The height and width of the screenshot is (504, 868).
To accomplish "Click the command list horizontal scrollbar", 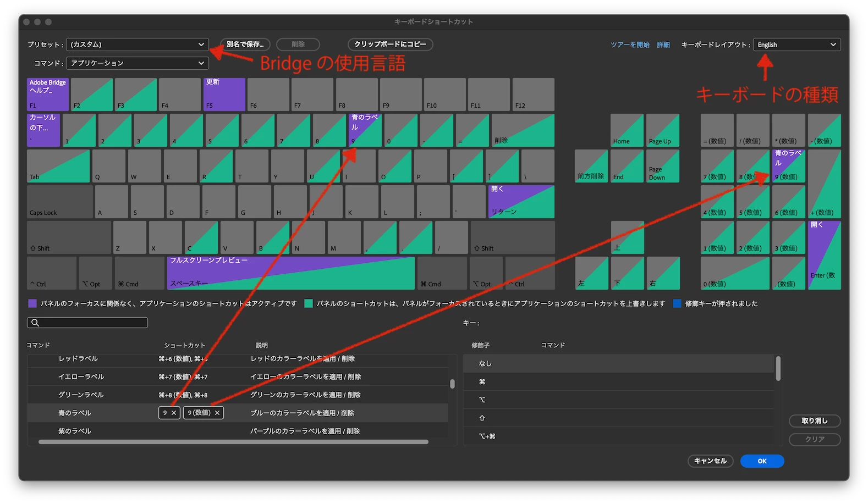I will [x=233, y=442].
